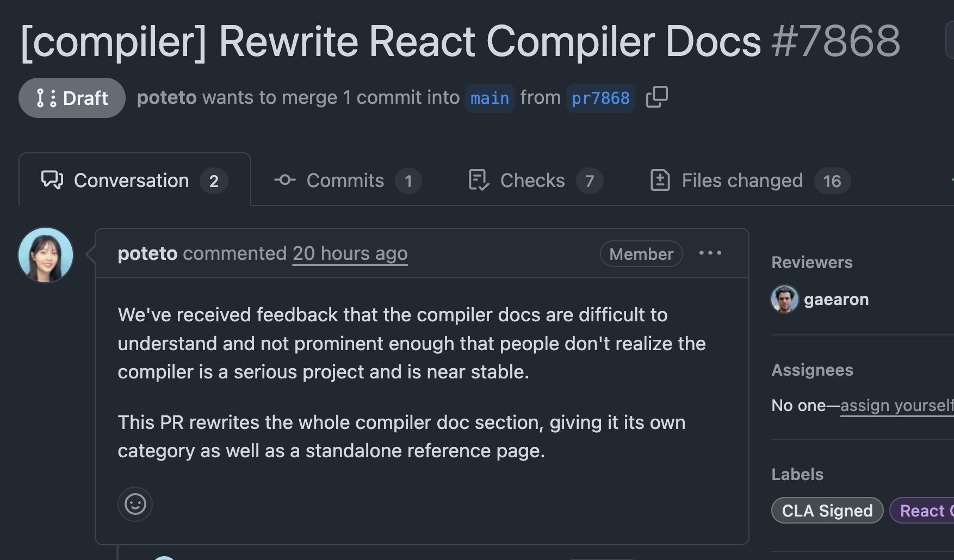This screenshot has width=954, height=560.
Task: Open the Files changed tab
Action: 742,181
